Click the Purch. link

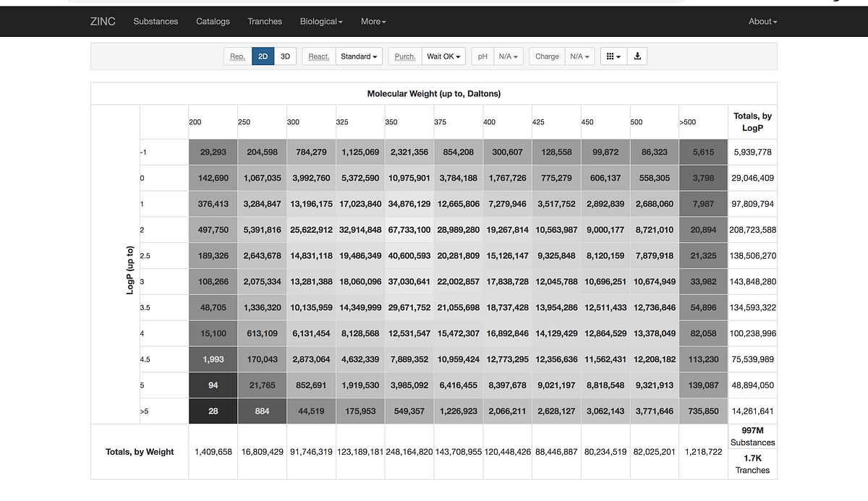(404, 56)
